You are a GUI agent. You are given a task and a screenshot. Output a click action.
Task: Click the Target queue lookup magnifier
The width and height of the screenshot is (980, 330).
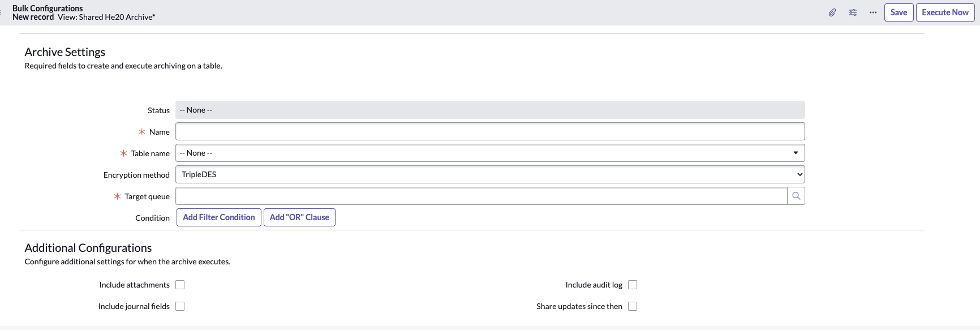tap(796, 196)
